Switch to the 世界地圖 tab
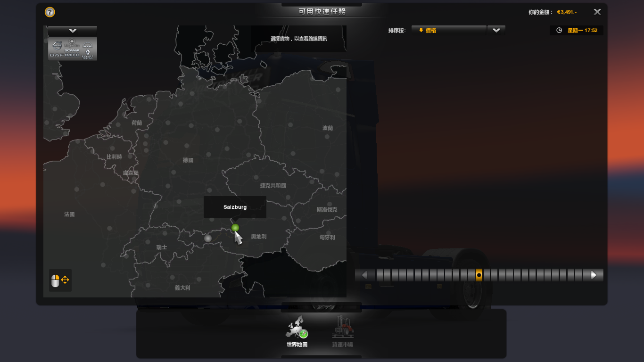Image resolution: width=644 pixels, height=362 pixels. 297,332
